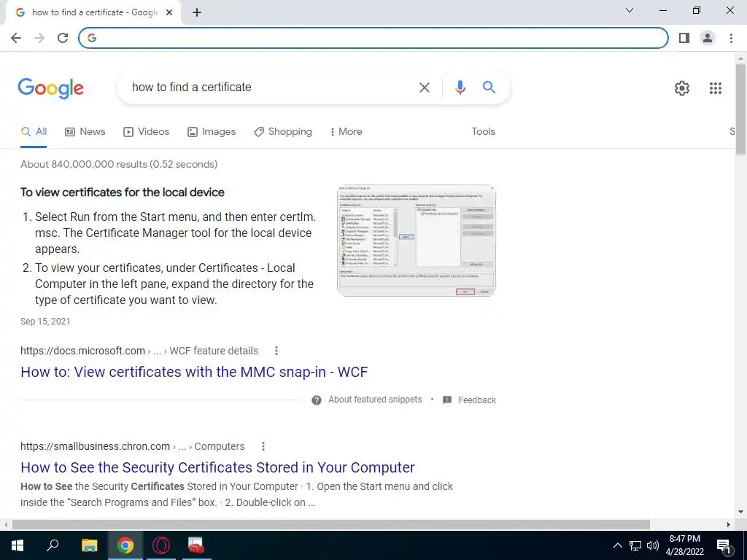The image size is (747, 560).
Task: Open 'How to: View certificates with the MMC snap-in' link
Action: click(194, 372)
